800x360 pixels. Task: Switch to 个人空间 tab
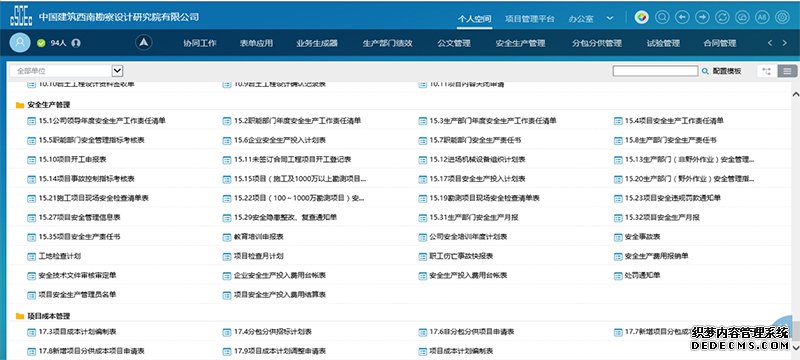(x=474, y=19)
